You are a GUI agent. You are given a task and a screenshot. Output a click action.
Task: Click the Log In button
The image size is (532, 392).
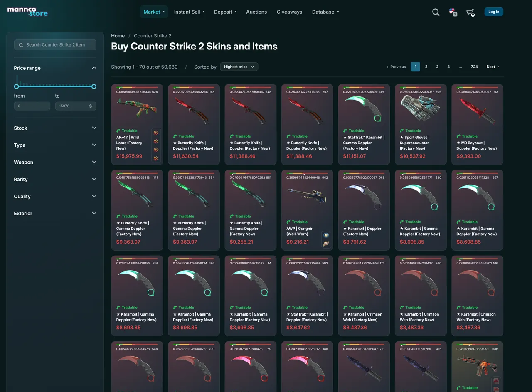coord(494,12)
